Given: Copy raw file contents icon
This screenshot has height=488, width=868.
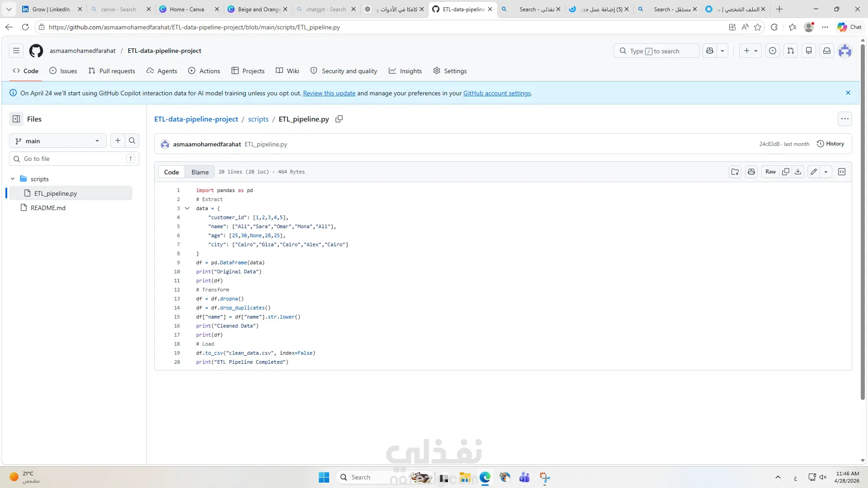Looking at the screenshot, I should tap(786, 172).
